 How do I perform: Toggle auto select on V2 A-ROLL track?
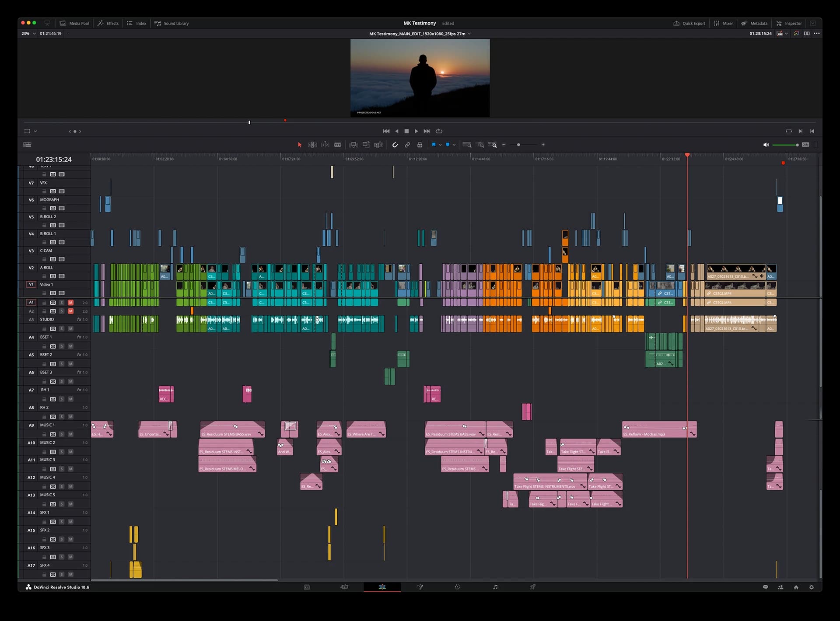click(x=53, y=276)
